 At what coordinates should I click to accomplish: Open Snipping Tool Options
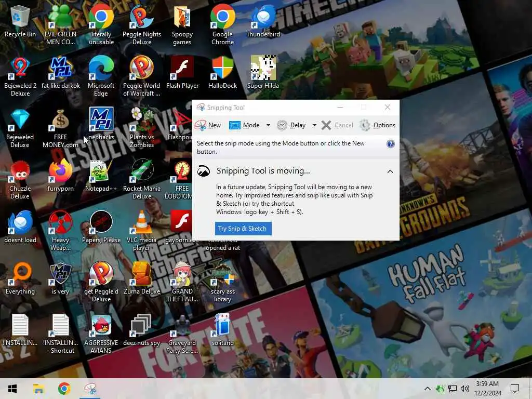tap(377, 125)
